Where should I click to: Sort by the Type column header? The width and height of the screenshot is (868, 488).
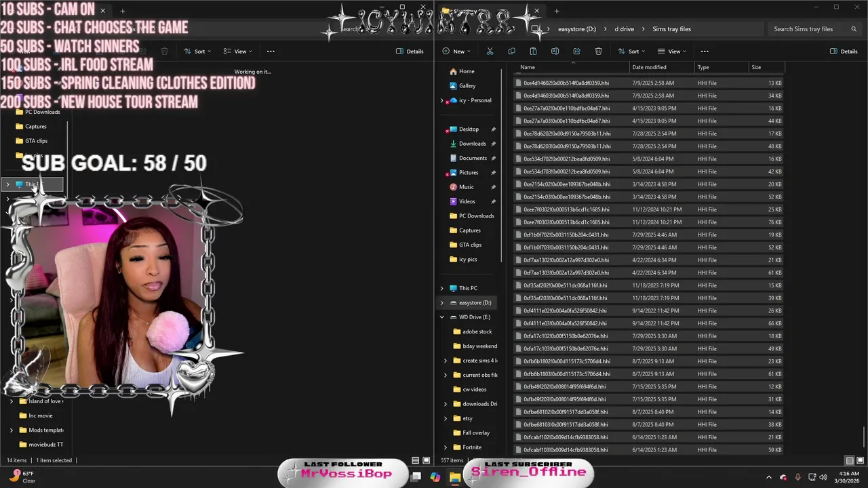pos(721,67)
